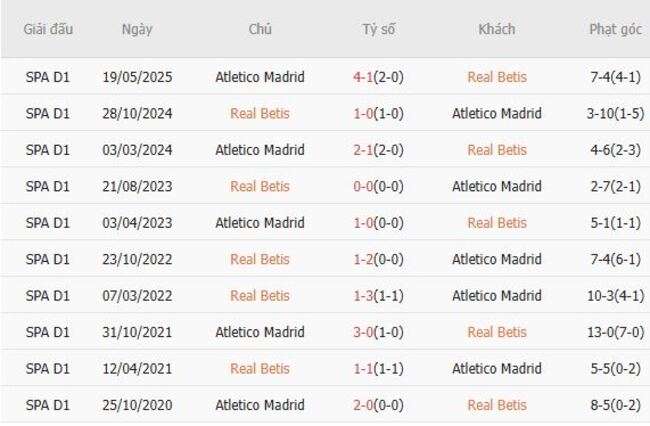Click Real Betis in the 12/04/2021 row

click(x=260, y=369)
